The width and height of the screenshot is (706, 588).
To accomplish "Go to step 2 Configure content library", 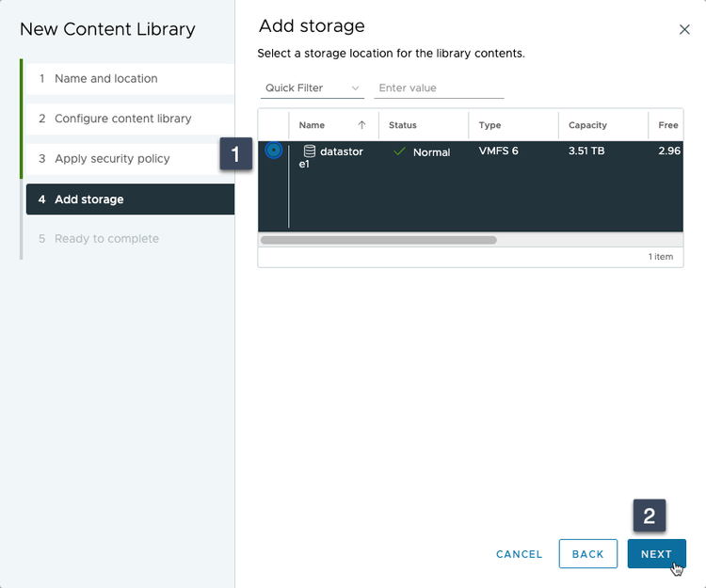I will pos(127,119).
